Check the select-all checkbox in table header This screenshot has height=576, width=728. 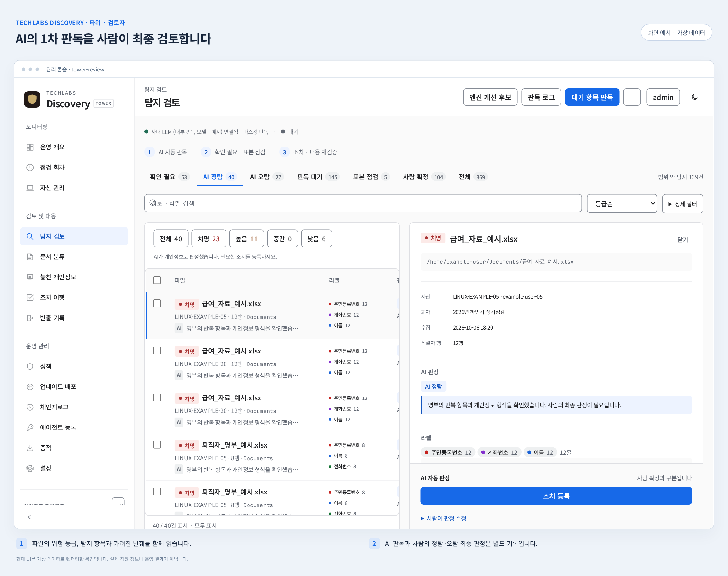click(x=157, y=280)
